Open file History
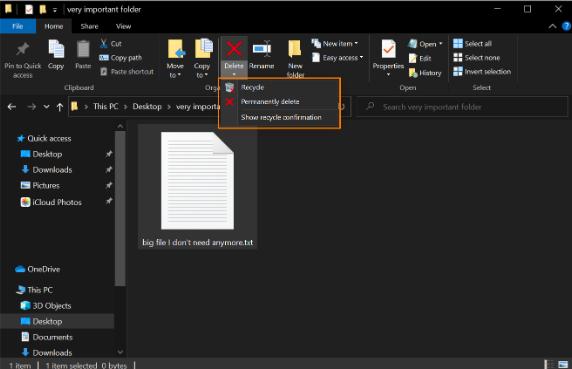This screenshot has height=369, width=572. click(x=425, y=73)
